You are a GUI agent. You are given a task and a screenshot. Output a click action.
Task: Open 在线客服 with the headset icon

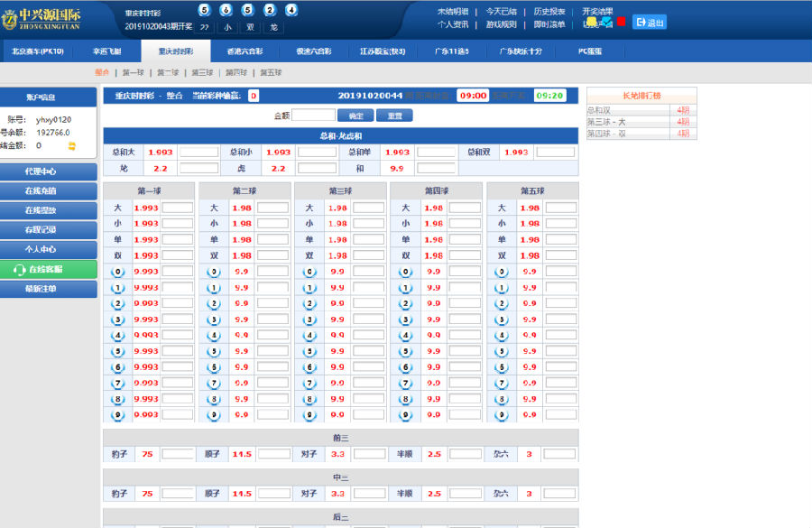48,269
